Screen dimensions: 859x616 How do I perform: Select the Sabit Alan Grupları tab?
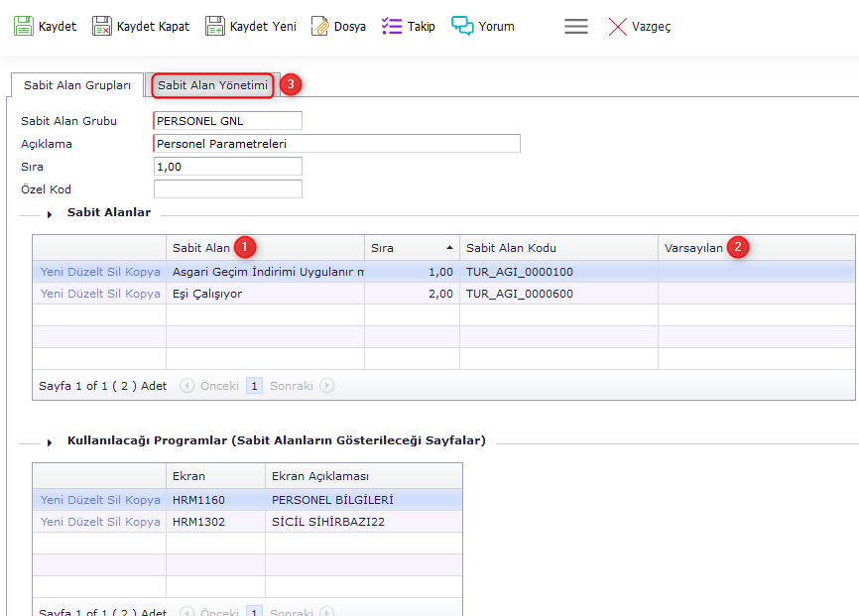click(x=77, y=86)
